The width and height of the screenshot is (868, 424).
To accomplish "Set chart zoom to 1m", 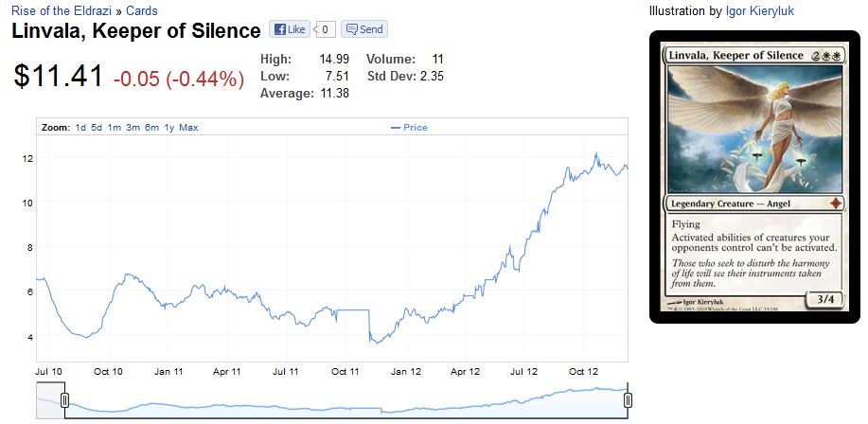I will coord(114,128).
